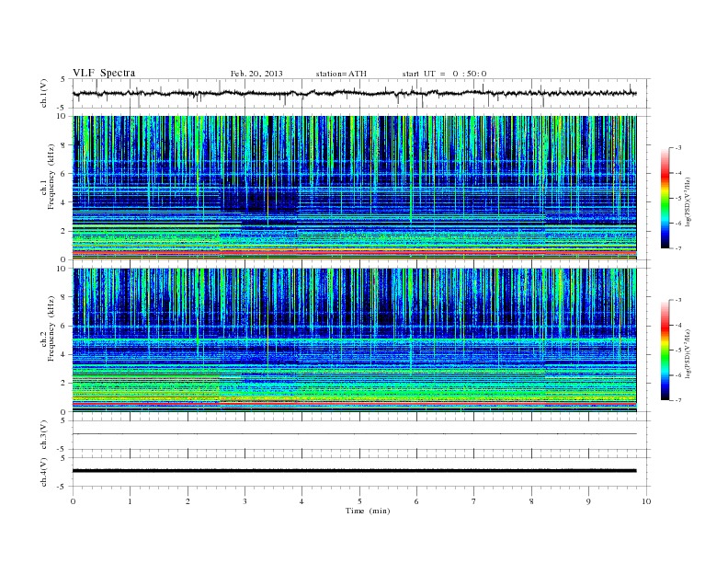Click the lower color bar "log(PSD)(V²/Hz)" label
Image resolution: width=728 pixels, height=563 pixels.
pos(688,354)
